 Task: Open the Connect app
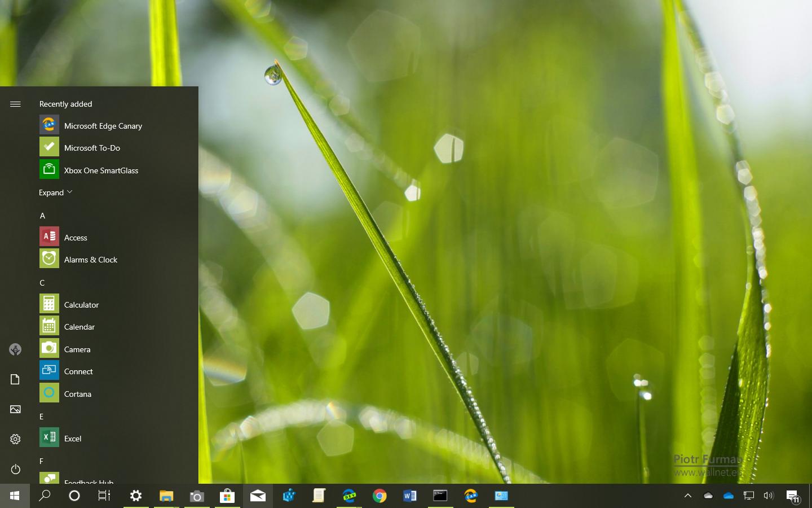[x=78, y=371]
